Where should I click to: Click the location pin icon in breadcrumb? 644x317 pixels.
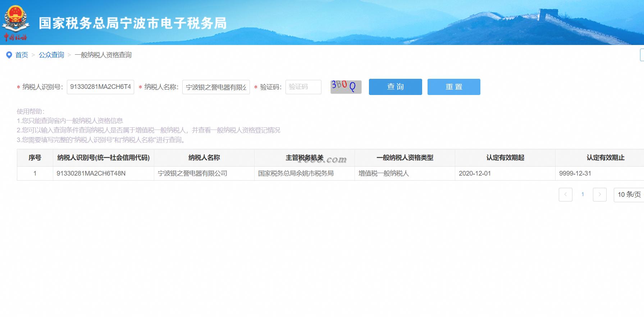[x=9, y=55]
